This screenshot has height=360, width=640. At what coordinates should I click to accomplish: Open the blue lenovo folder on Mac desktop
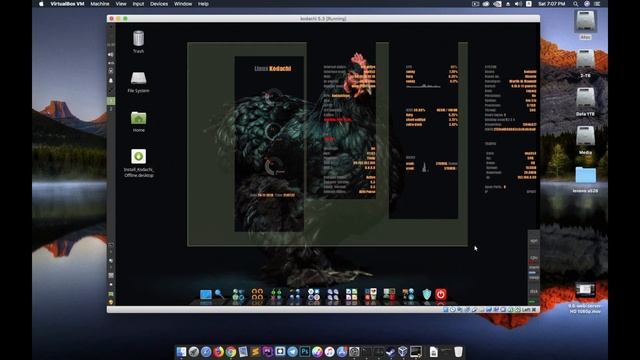[x=585, y=175]
